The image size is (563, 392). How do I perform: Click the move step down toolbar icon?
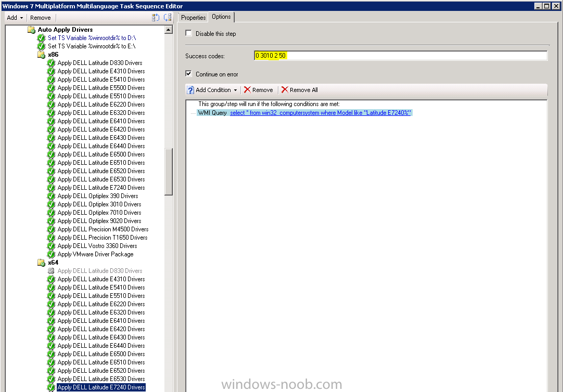coord(168,18)
